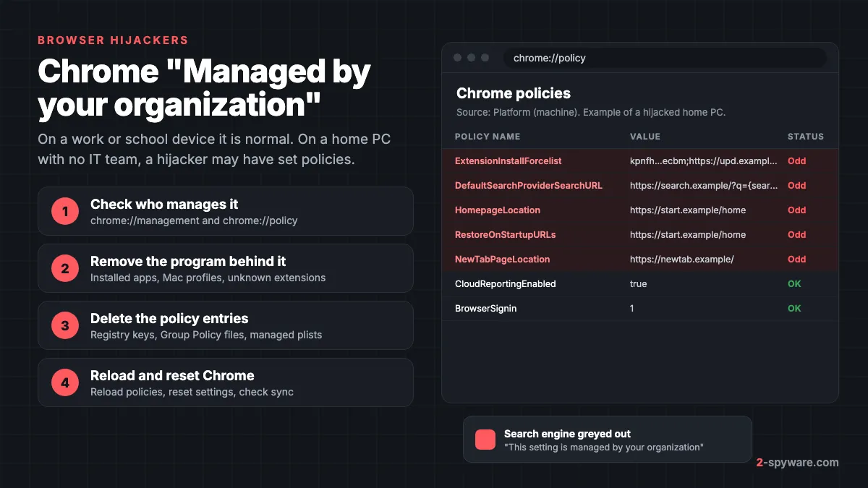Screen dimensions: 868x488
Task: Click the true value of CloudReportingEnabled
Action: pos(639,284)
